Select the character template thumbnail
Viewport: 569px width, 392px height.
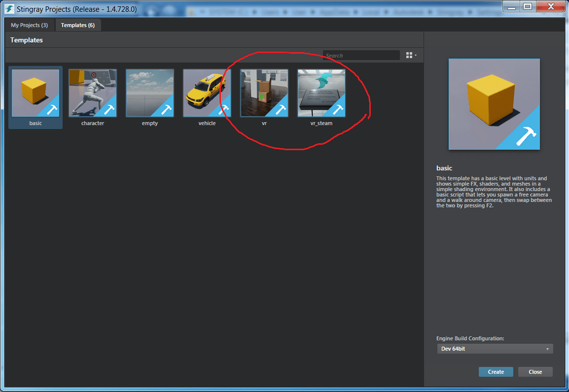pyautogui.click(x=92, y=93)
